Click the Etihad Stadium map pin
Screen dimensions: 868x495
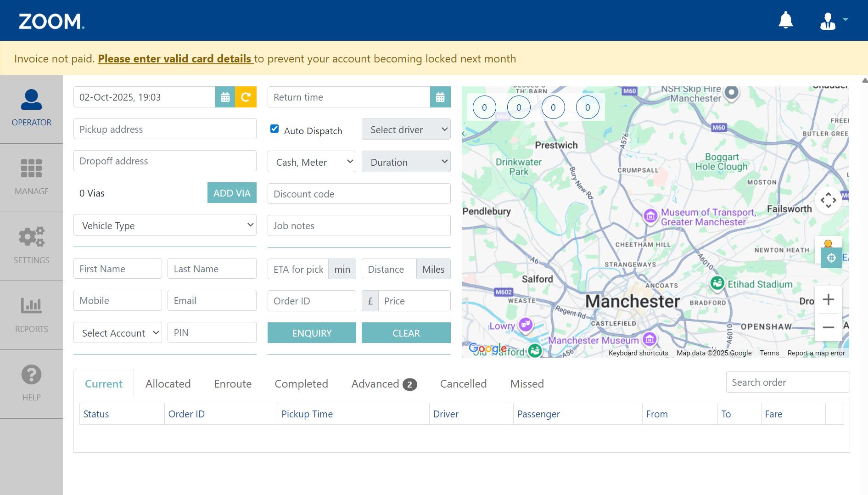pos(717,283)
